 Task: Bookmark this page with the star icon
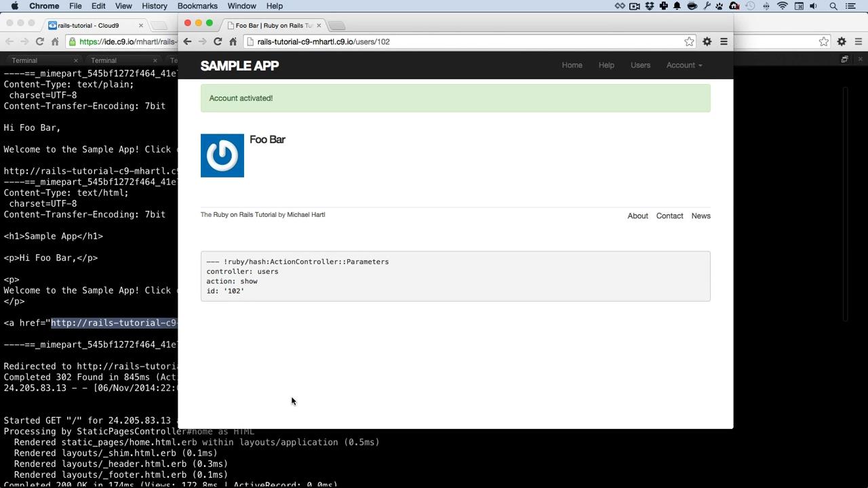[x=689, y=41]
